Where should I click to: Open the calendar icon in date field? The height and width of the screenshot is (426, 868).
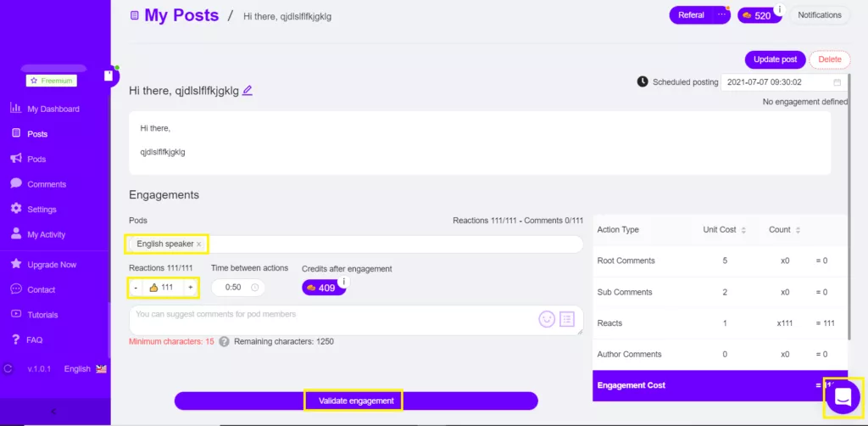[x=837, y=82]
